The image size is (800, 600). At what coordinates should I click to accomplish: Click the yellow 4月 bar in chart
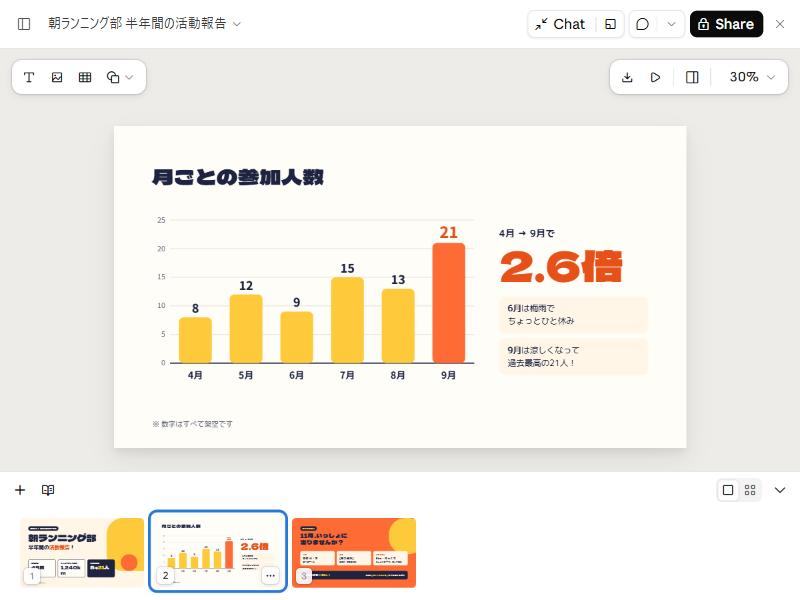pos(195,340)
